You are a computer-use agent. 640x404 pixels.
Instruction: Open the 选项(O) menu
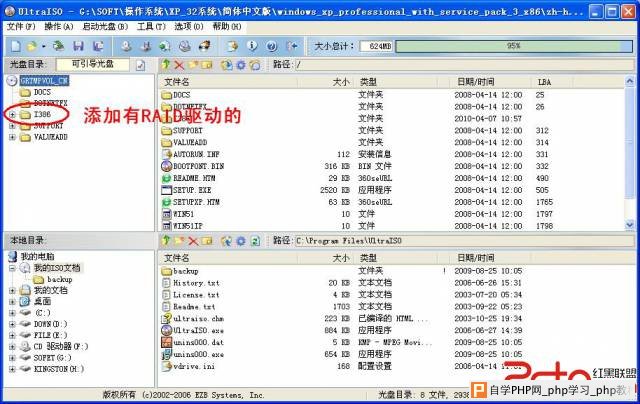(x=189, y=27)
